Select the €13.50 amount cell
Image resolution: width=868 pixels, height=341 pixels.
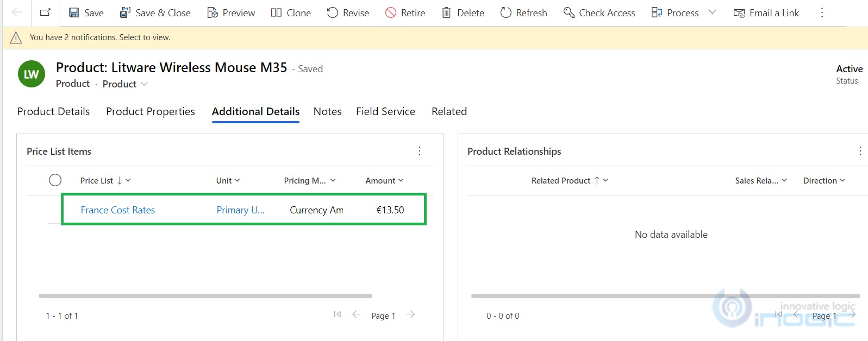pos(390,210)
